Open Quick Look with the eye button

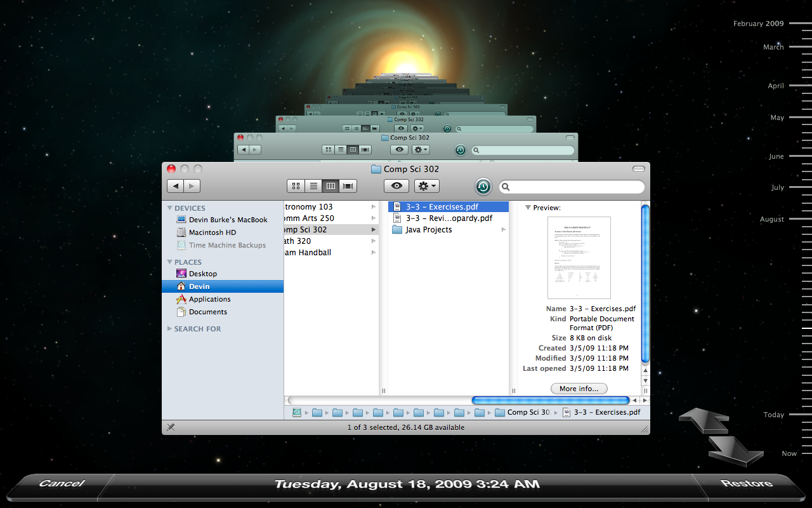(x=396, y=186)
